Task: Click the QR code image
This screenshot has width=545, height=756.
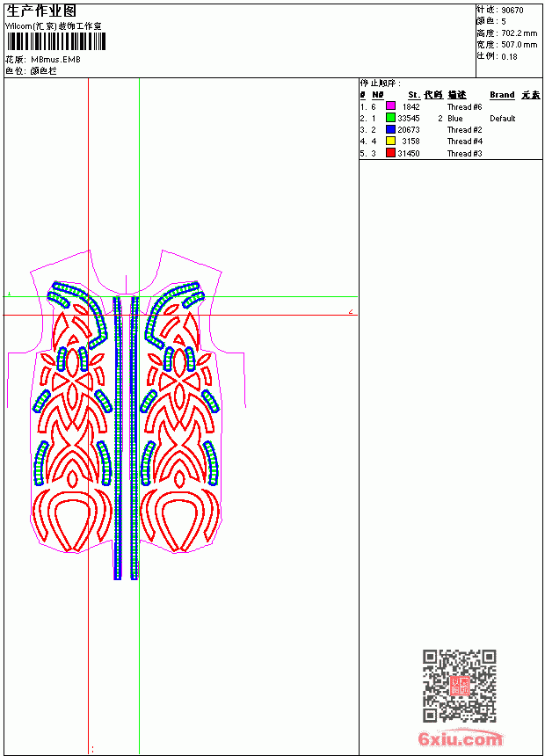Action: [459, 685]
